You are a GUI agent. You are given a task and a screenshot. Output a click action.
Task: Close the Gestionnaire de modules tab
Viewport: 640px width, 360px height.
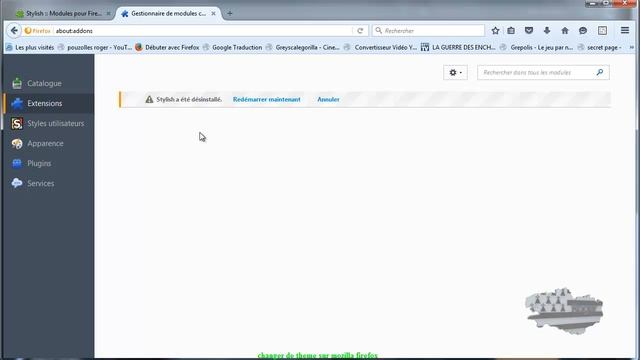pyautogui.click(x=213, y=13)
